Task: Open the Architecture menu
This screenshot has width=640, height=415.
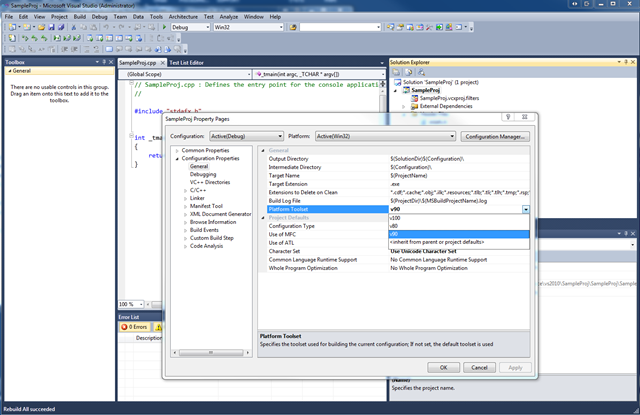Action: point(183,17)
